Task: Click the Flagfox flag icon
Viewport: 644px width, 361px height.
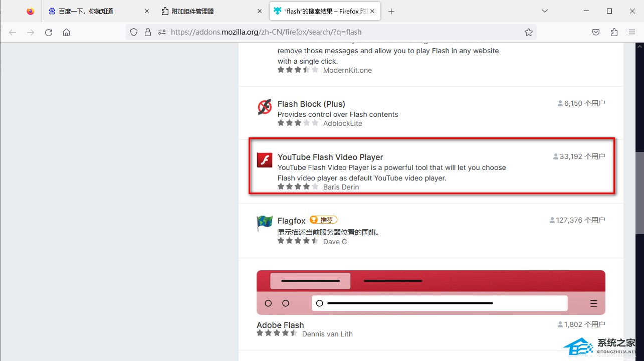Action: tap(265, 223)
